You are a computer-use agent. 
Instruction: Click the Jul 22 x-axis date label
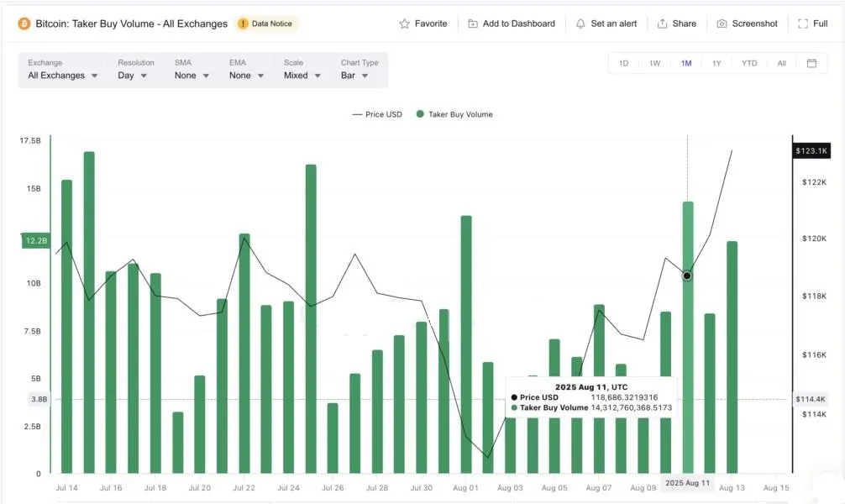tap(244, 488)
